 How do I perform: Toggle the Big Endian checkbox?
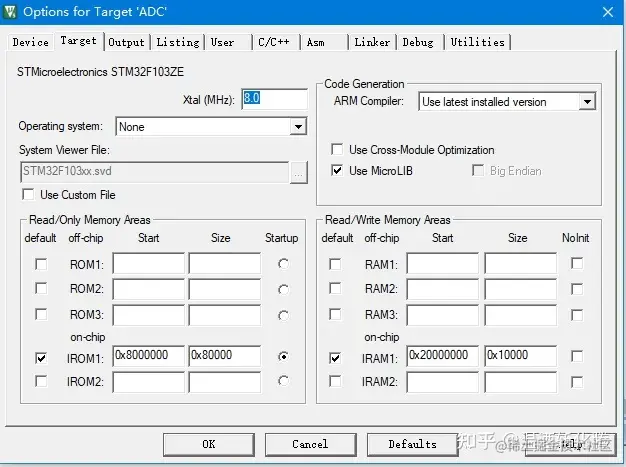pos(477,171)
